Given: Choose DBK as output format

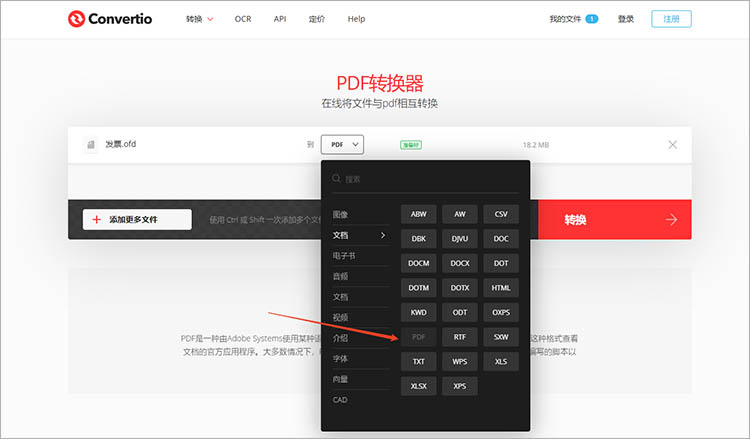Looking at the screenshot, I should 419,239.
